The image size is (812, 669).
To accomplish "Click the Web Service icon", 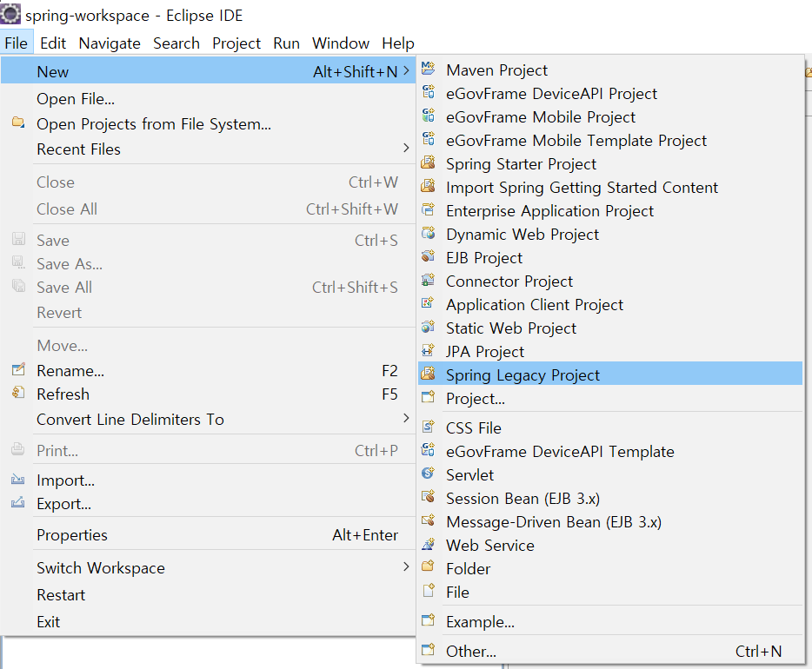I will tap(429, 544).
